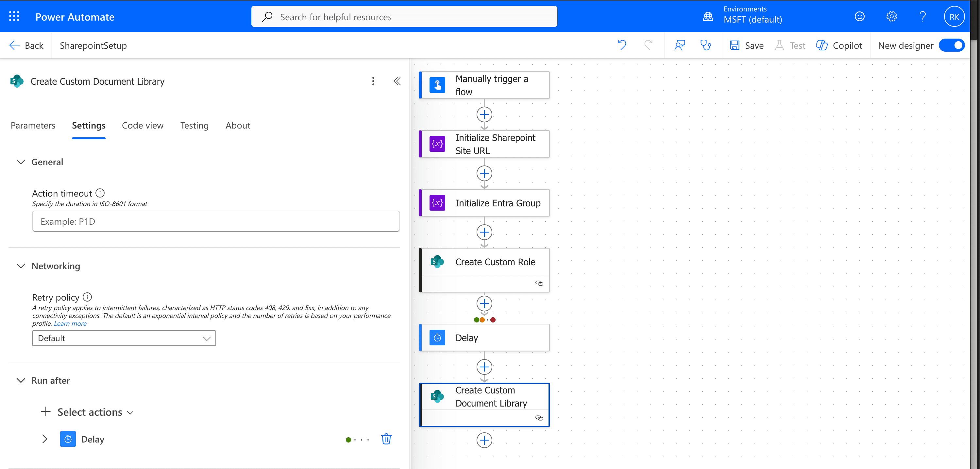Open the Code view tab

[143, 125]
